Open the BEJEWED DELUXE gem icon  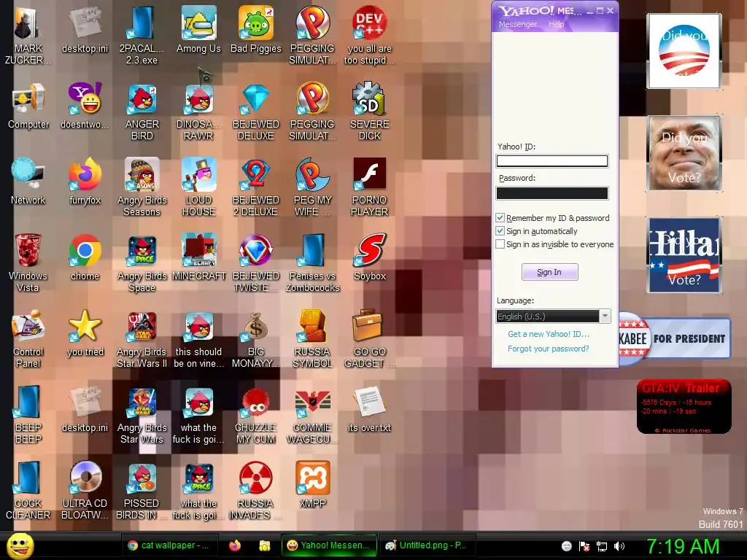[256, 112]
